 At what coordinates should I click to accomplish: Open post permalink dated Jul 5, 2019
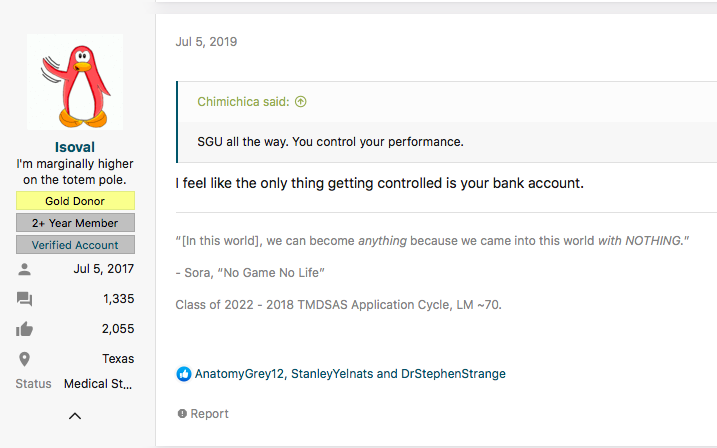pos(207,42)
